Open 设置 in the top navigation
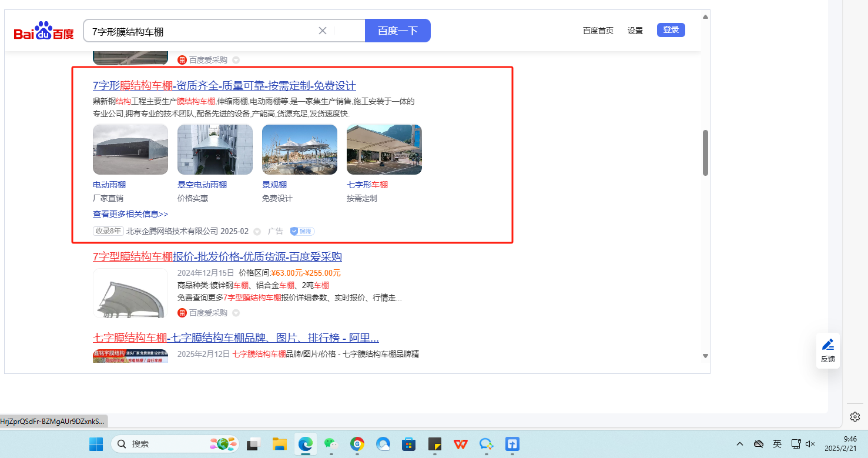 point(635,31)
